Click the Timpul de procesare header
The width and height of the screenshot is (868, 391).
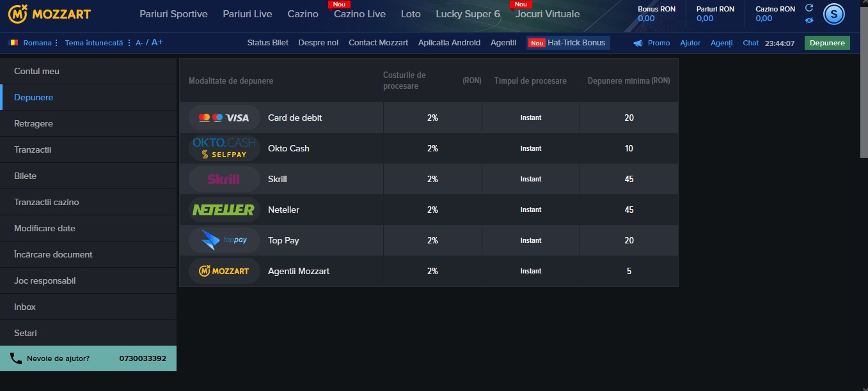530,81
